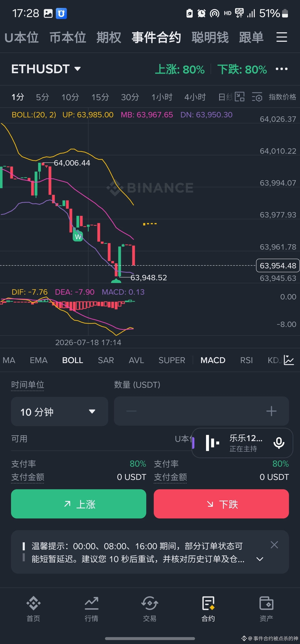Screen dimensions: 300x644
Task: Tap the red 下跌 button
Action: (221, 504)
